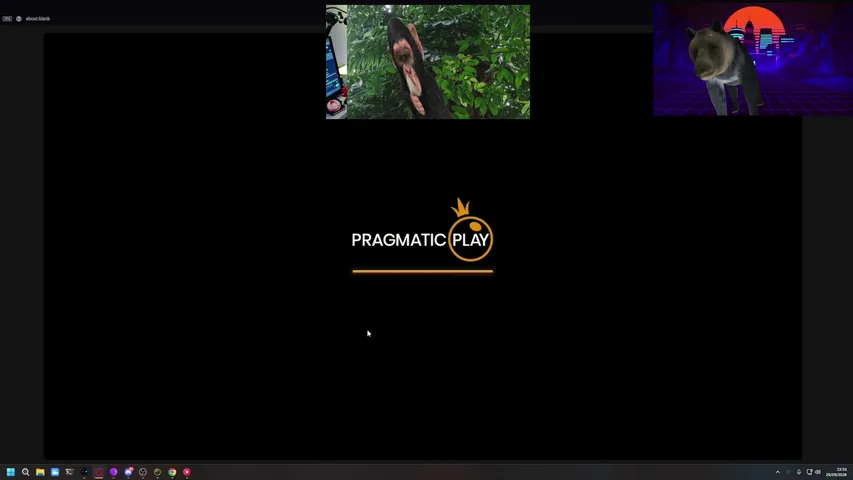Open the blue photos app in taskbar
This screenshot has width=853, height=480.
[x=54, y=472]
